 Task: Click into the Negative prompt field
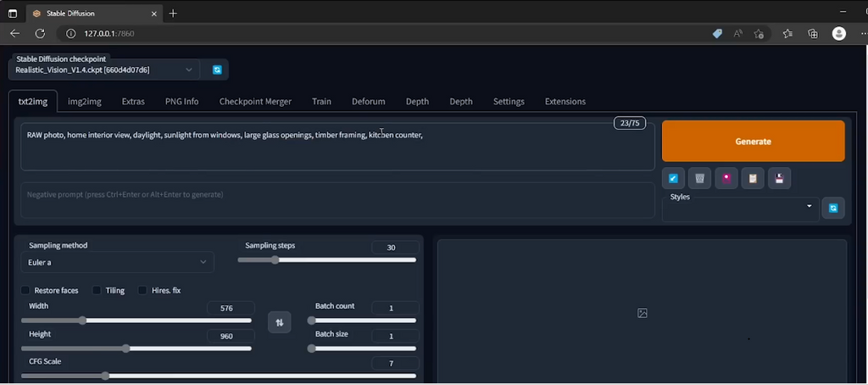(337, 200)
